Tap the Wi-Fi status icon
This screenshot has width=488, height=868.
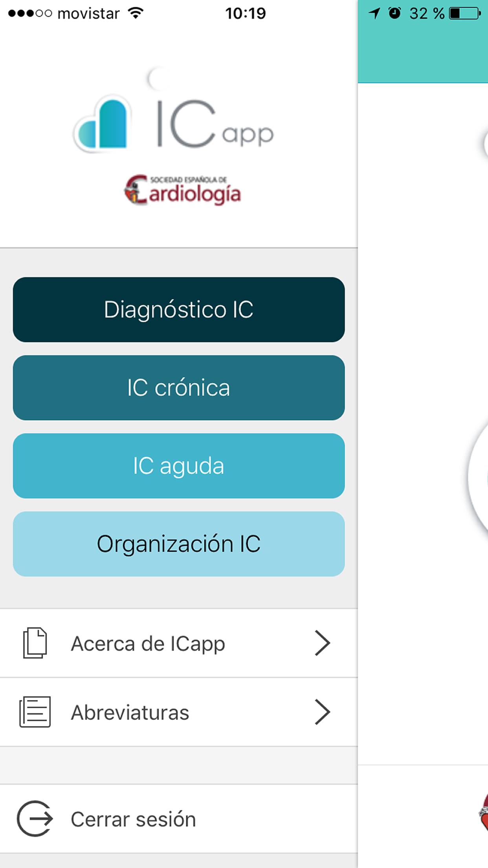click(136, 13)
